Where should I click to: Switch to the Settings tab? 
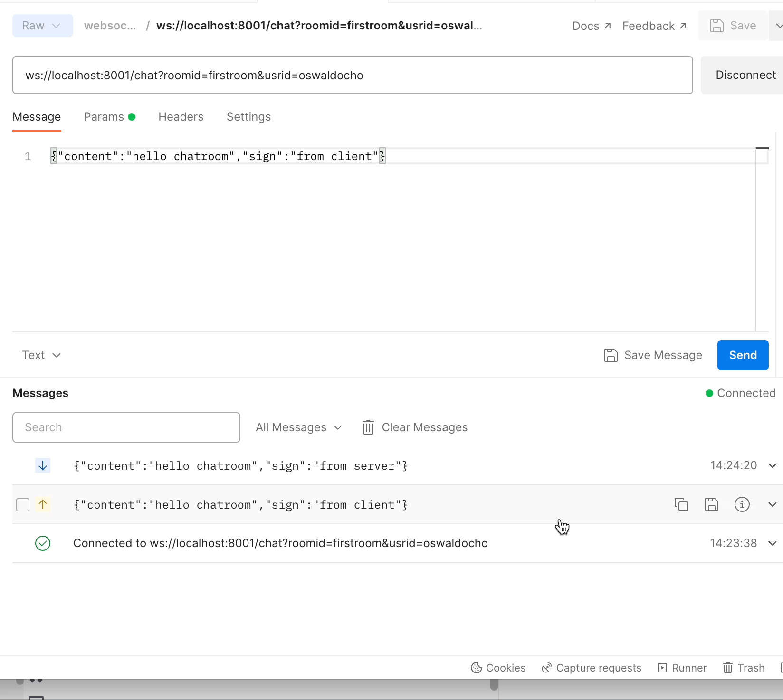click(x=248, y=117)
